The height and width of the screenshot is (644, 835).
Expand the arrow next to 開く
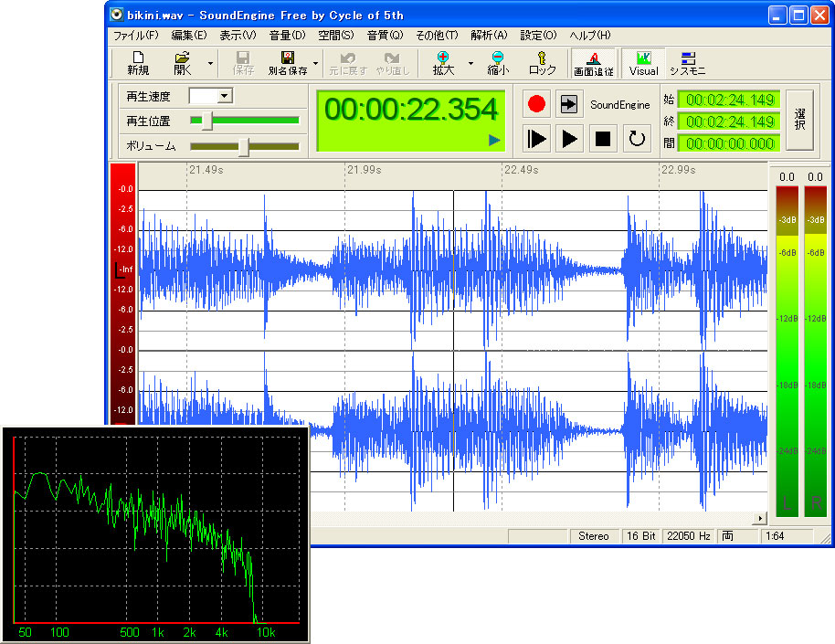[211, 64]
